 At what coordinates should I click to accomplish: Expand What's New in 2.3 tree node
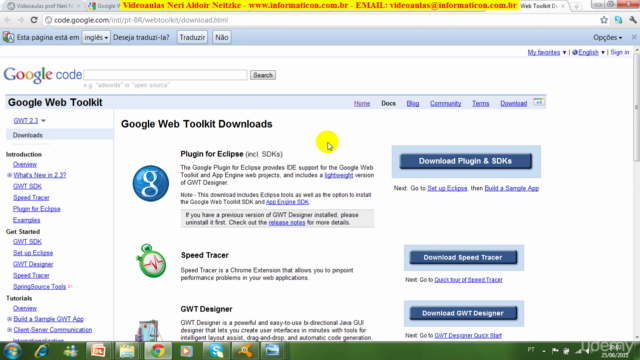9,175
